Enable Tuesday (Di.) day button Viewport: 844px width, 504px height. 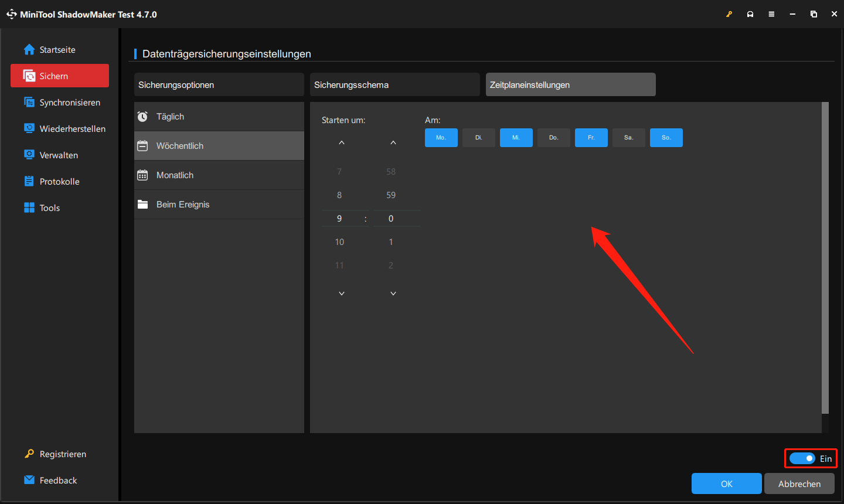point(479,138)
